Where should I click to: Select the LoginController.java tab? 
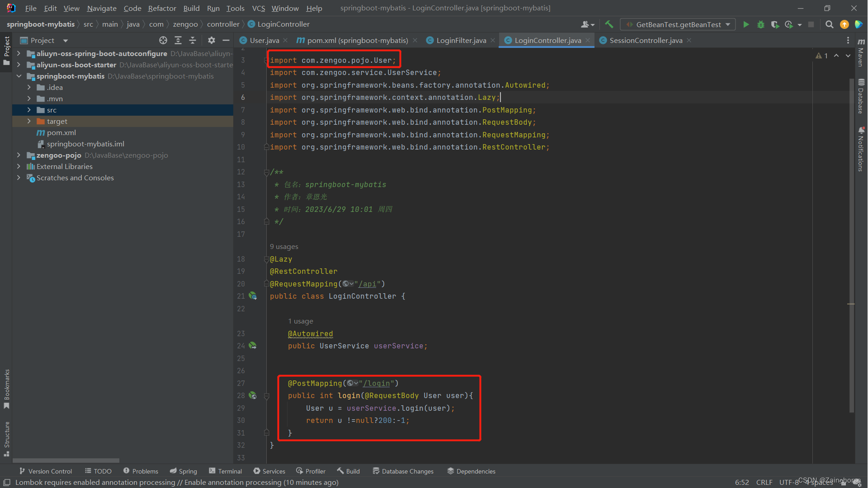click(x=545, y=40)
